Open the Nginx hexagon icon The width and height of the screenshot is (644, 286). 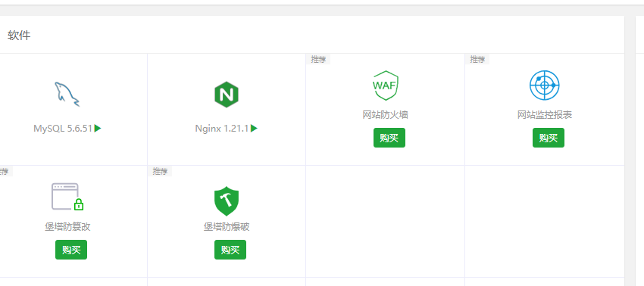point(227,95)
